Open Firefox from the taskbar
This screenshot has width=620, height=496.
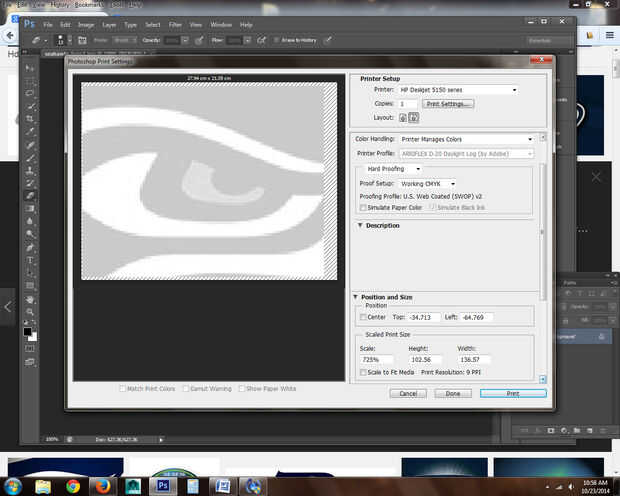click(103, 485)
